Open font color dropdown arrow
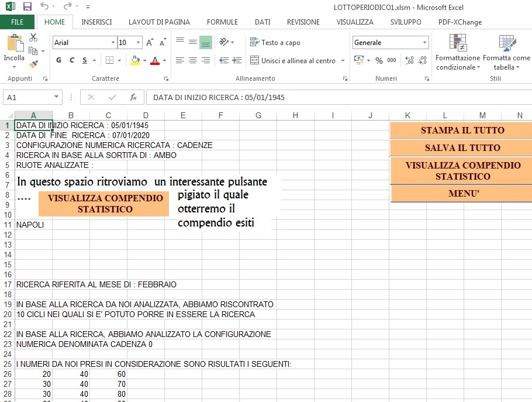The width and height of the screenshot is (532, 402). [164, 61]
